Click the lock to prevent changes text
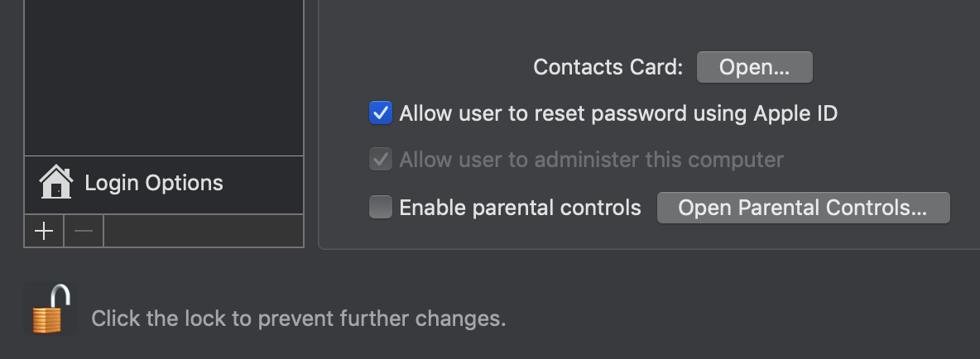980x359 pixels. pyautogui.click(x=298, y=318)
